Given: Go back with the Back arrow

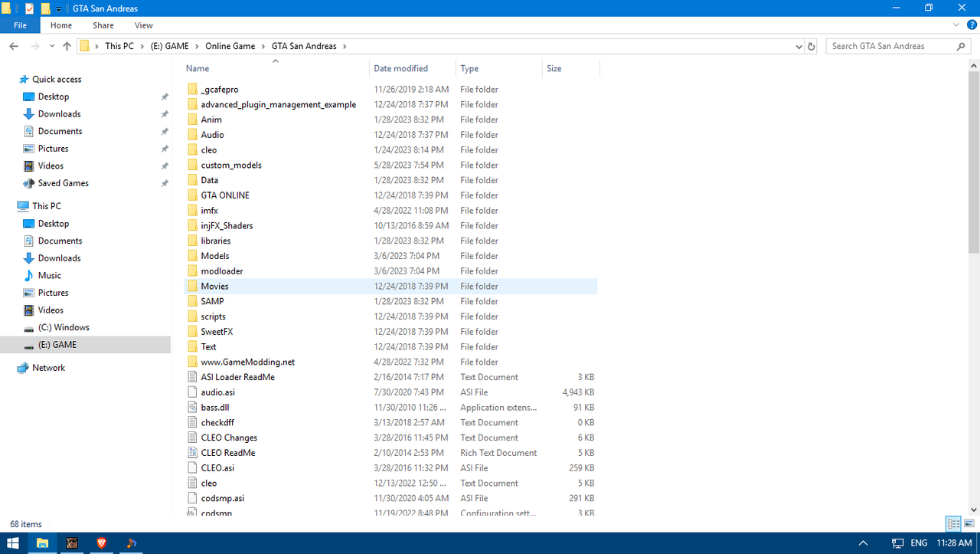Looking at the screenshot, I should (14, 46).
